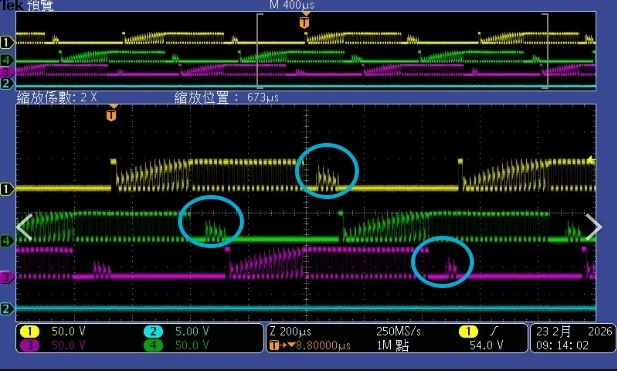
Task: Click channel 4 scale value 50.0 V
Action: pos(192,346)
